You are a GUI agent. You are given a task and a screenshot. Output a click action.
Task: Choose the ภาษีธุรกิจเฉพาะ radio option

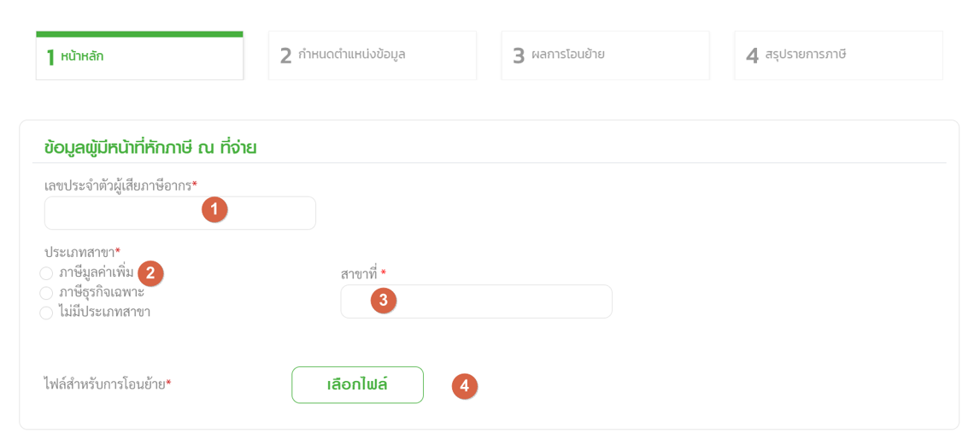(46, 293)
